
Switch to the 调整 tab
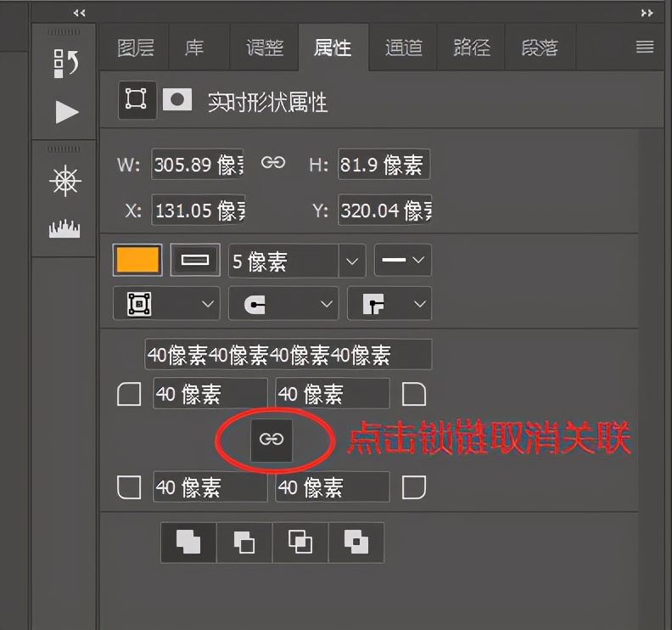point(265,48)
